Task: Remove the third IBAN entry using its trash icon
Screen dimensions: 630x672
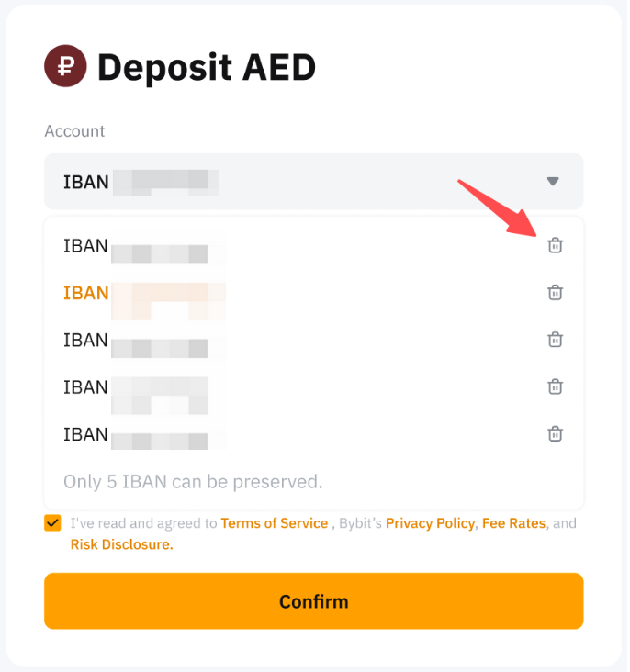Action: tap(555, 340)
